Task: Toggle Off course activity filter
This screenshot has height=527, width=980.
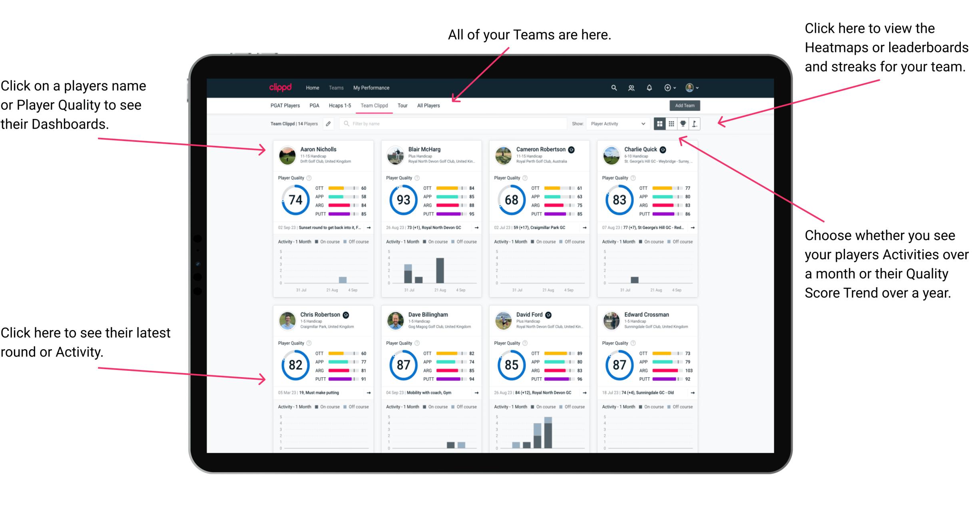Action: (x=360, y=241)
